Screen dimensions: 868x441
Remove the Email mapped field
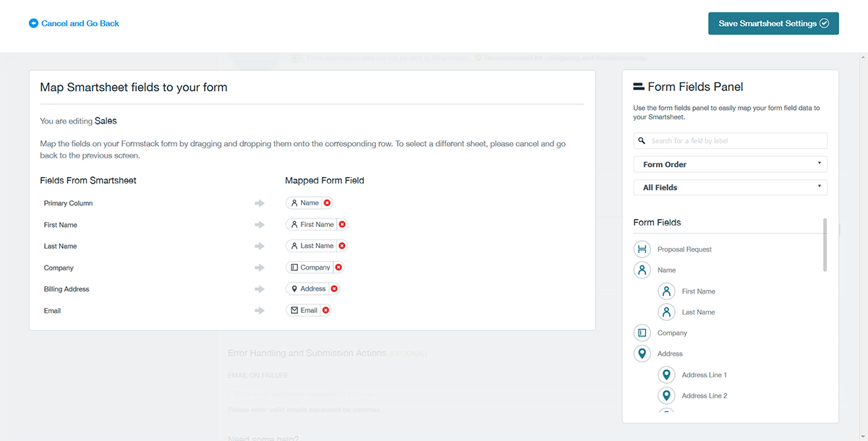[x=325, y=310]
